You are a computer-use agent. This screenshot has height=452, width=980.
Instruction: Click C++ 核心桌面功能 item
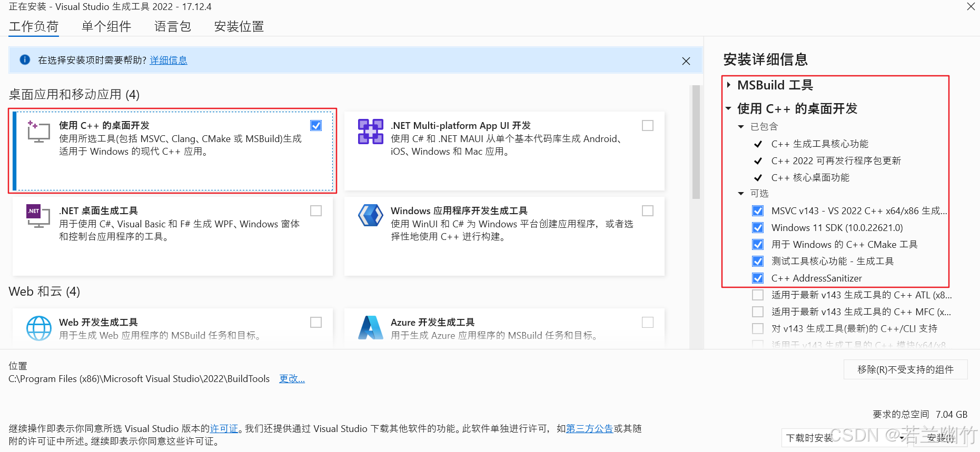click(x=810, y=177)
